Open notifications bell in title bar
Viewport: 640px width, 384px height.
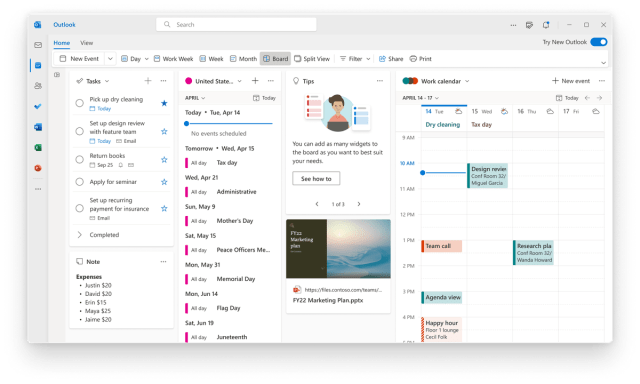pos(546,25)
